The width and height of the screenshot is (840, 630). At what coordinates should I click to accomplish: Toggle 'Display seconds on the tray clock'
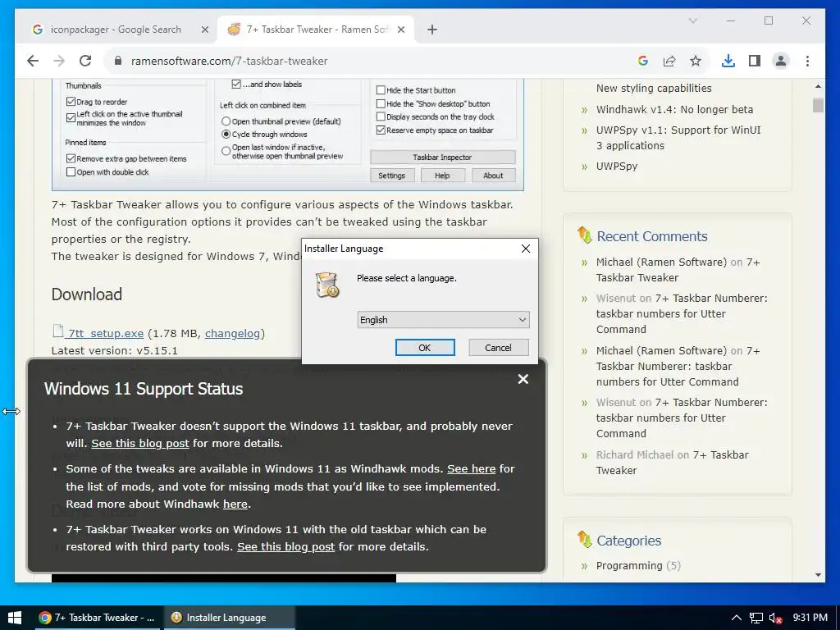[x=381, y=116]
